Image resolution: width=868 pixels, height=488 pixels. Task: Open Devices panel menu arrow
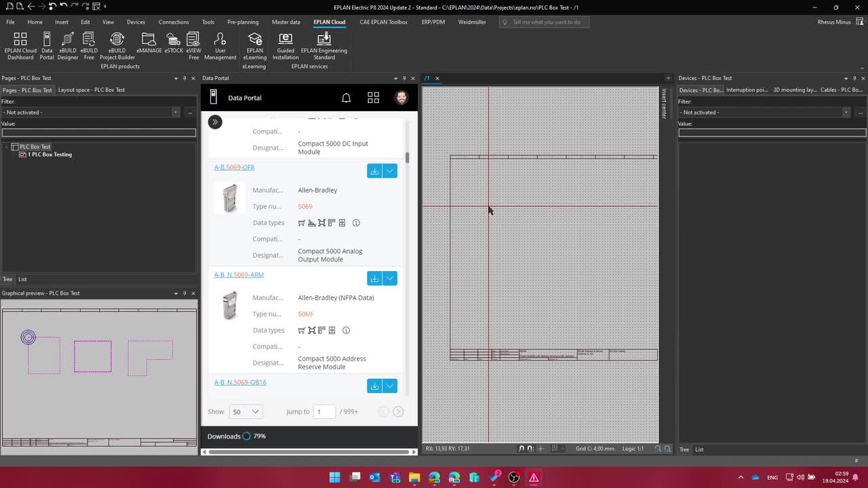pyautogui.click(x=846, y=78)
